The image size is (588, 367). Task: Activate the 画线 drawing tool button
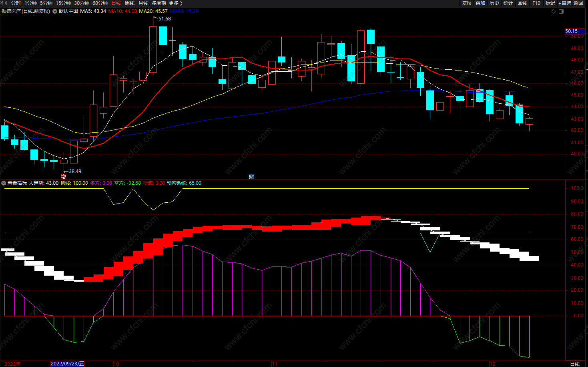pyautogui.click(x=522, y=3)
